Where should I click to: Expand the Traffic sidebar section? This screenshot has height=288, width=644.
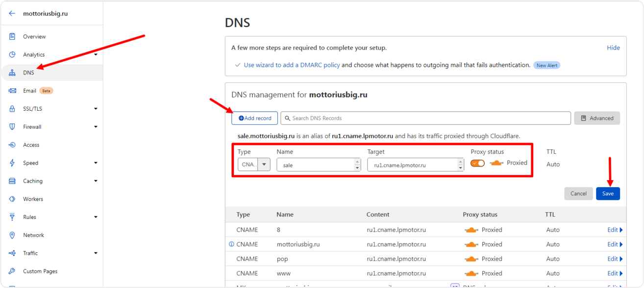96,253
